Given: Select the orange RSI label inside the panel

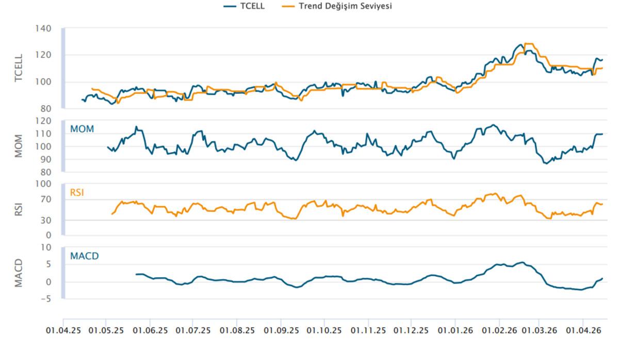Looking at the screenshot, I should pyautogui.click(x=77, y=193).
